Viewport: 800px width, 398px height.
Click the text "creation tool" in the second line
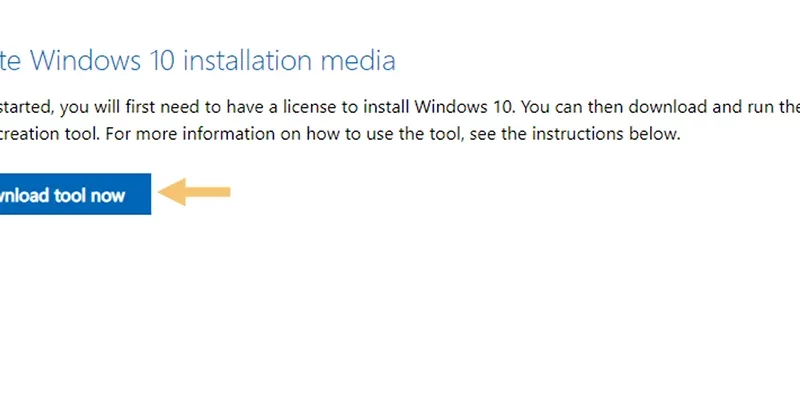point(51,134)
